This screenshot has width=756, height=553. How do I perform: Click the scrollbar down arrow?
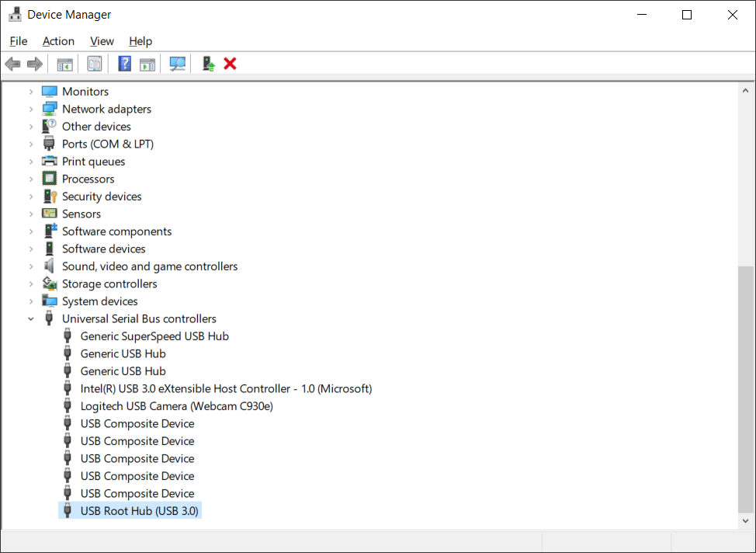(x=745, y=520)
